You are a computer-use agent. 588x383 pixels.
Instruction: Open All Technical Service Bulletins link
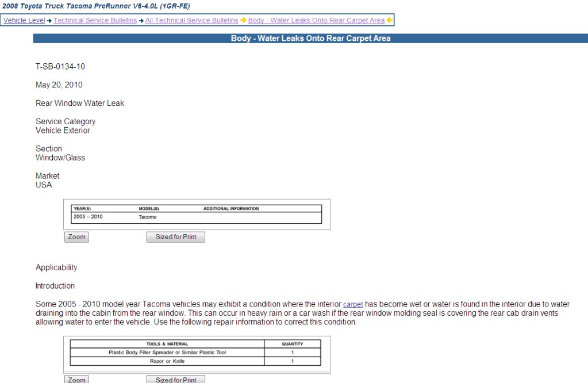[x=191, y=20]
